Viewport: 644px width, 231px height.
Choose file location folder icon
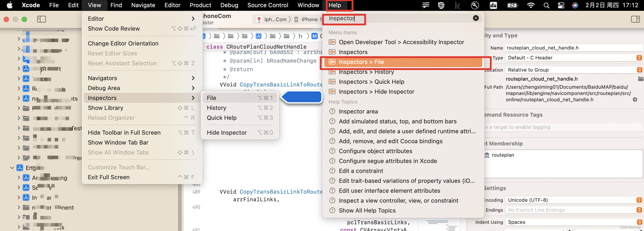pos(640,79)
